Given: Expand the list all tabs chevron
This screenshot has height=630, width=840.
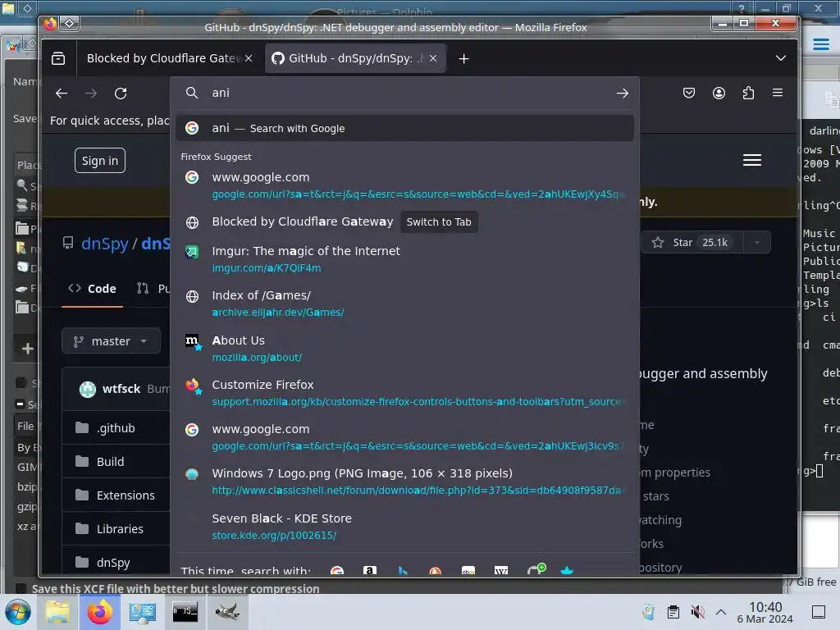Looking at the screenshot, I should tap(781, 58).
